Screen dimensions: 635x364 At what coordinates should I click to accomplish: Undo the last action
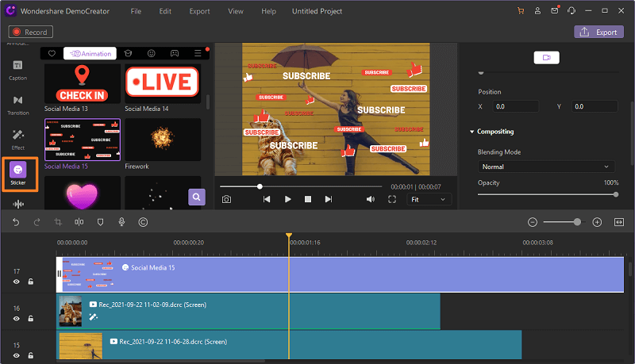pos(16,222)
